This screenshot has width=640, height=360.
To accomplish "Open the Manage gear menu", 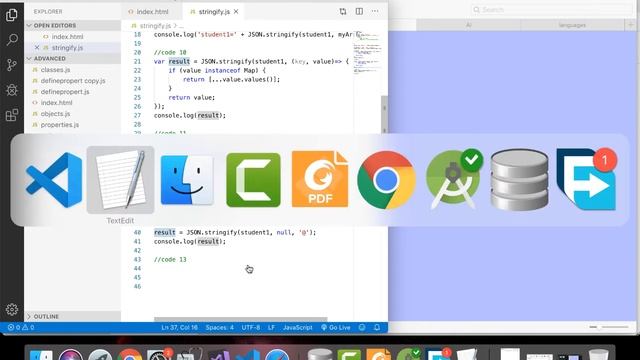I will point(12,309).
